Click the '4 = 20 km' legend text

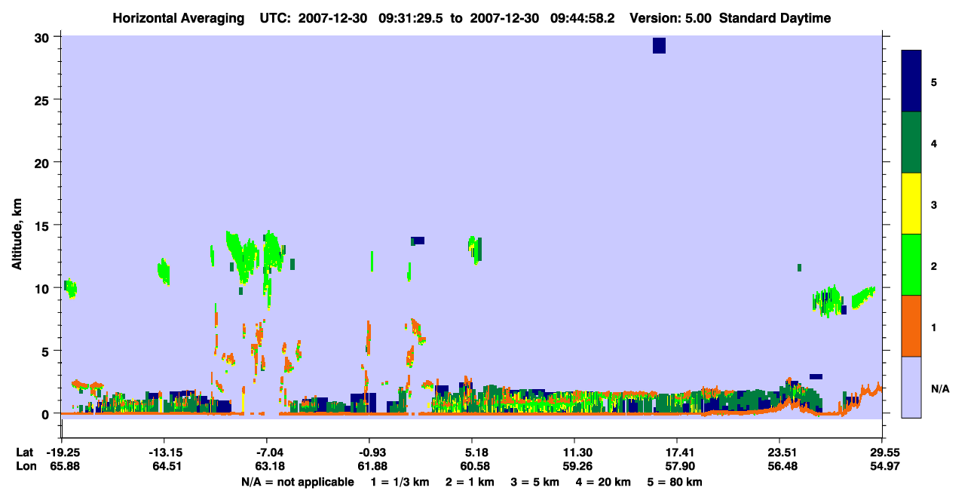tap(602, 481)
